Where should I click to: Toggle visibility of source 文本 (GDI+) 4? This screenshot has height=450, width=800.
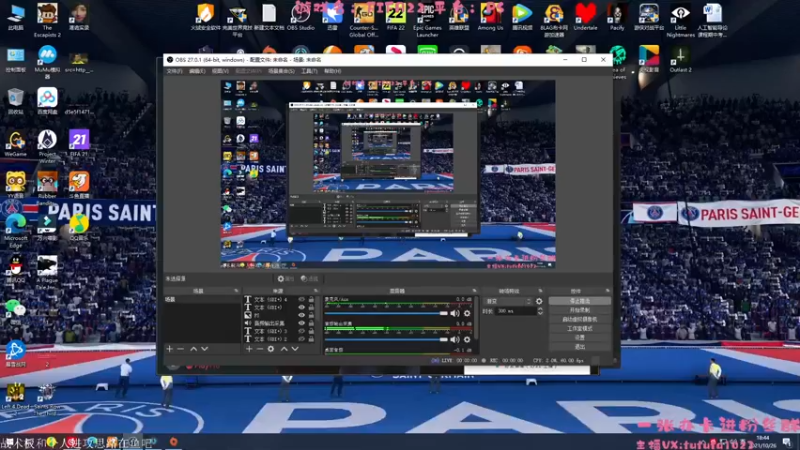pos(301,300)
